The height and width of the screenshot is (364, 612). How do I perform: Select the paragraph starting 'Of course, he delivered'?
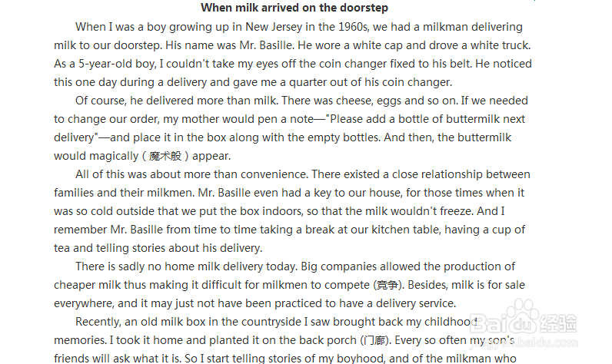coord(291,128)
